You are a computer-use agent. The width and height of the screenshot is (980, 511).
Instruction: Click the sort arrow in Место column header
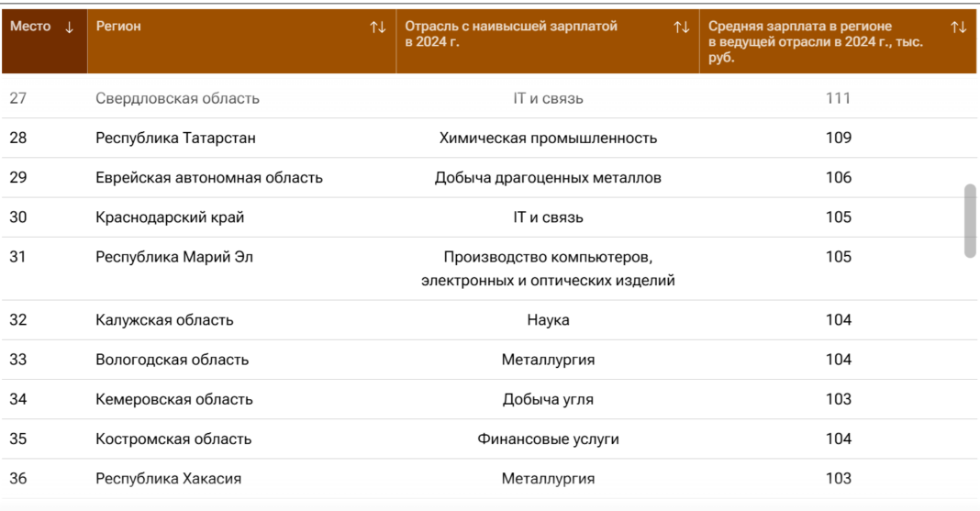[69, 28]
